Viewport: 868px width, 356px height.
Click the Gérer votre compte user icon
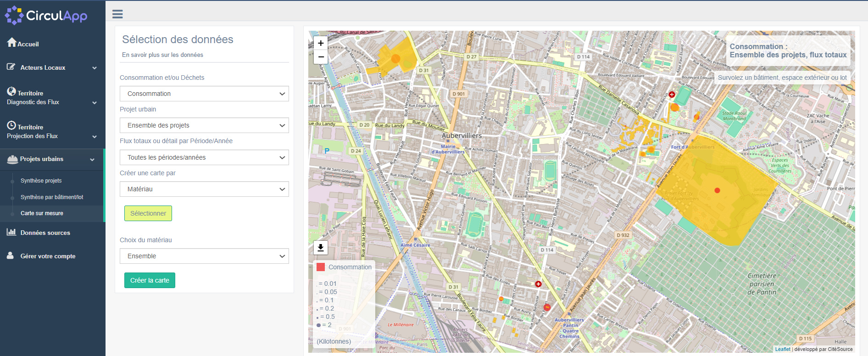click(11, 256)
